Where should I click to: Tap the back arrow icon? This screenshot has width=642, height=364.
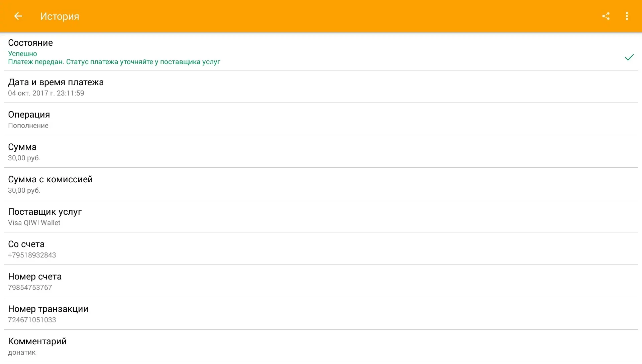pyautogui.click(x=18, y=16)
